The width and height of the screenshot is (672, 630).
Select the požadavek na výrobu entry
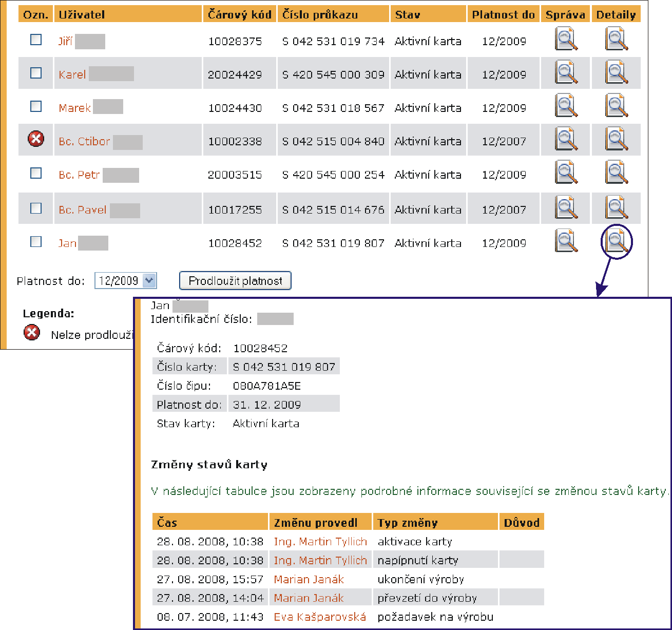pyautogui.click(x=435, y=617)
